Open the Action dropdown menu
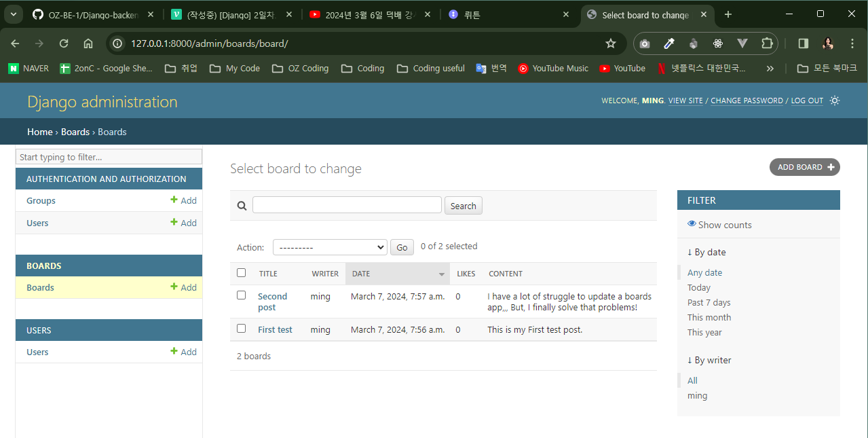The image size is (868, 438). coord(330,247)
